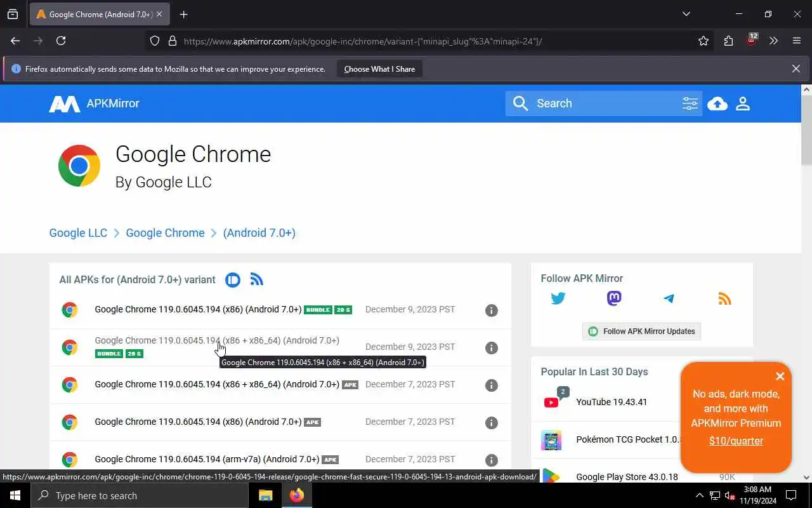
Task: Click Choose What I Share button
Action: coord(379,69)
